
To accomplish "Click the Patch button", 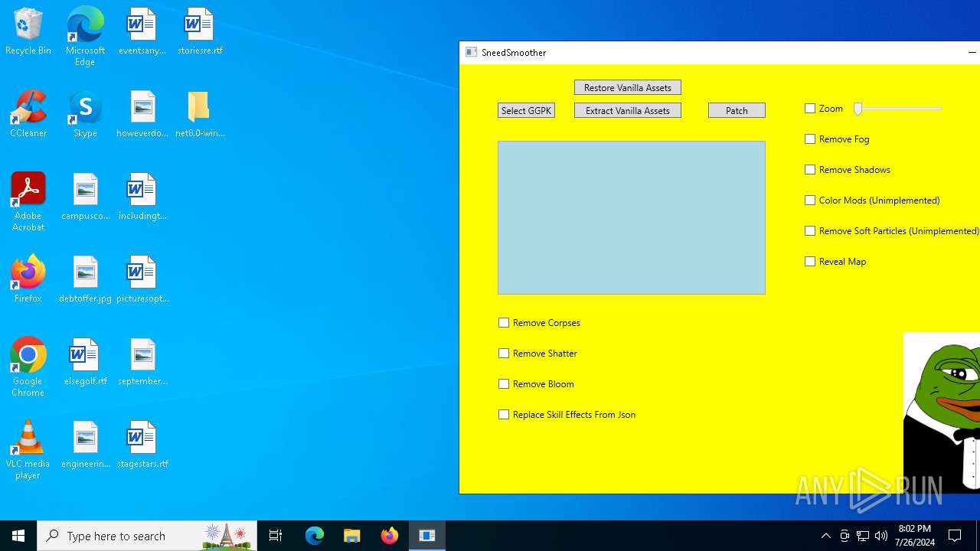I will (x=737, y=110).
